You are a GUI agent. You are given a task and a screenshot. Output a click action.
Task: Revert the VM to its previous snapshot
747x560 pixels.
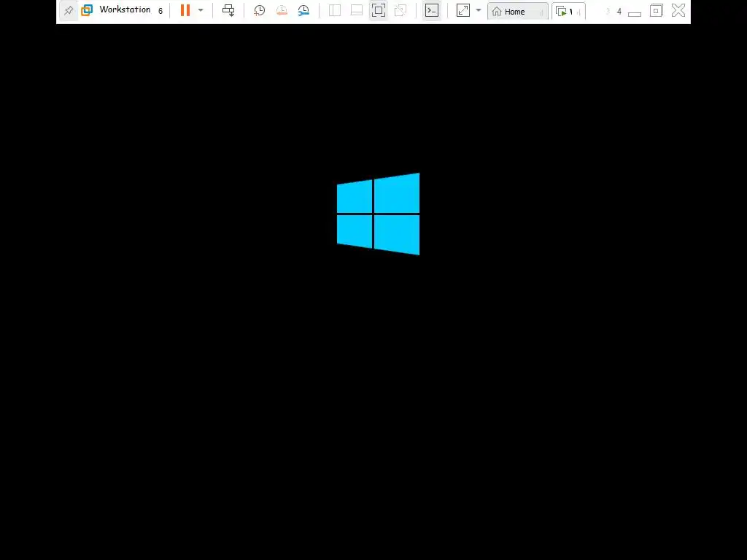tap(282, 10)
